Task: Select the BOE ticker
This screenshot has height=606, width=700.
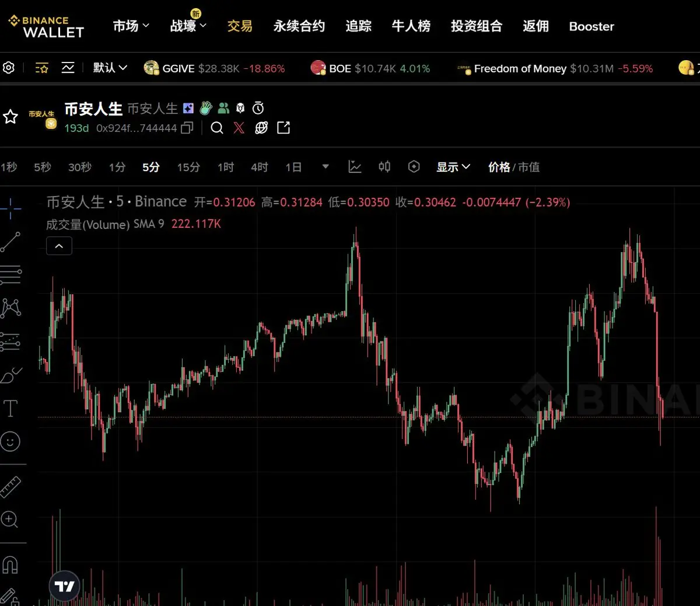Action: point(370,68)
